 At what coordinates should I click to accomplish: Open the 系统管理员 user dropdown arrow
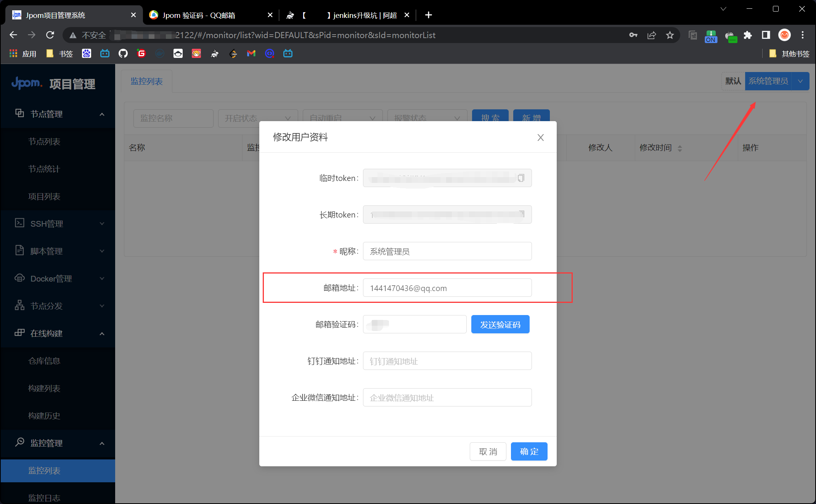pos(800,81)
